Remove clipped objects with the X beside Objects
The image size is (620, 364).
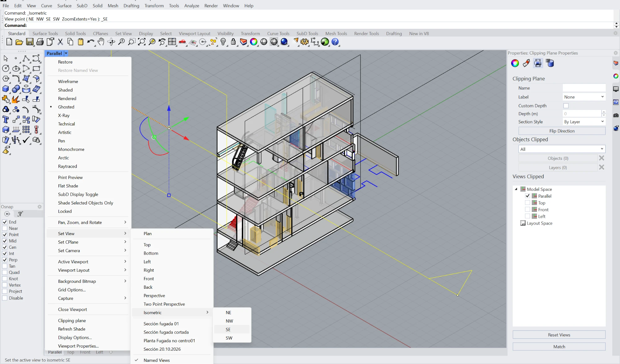602,158
